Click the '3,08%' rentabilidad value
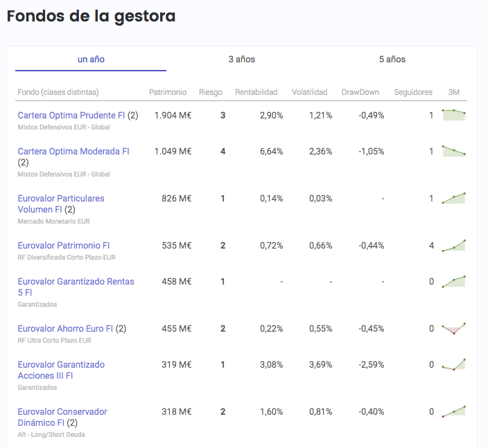Image resolution: width=488 pixels, height=448 pixels. tap(272, 364)
